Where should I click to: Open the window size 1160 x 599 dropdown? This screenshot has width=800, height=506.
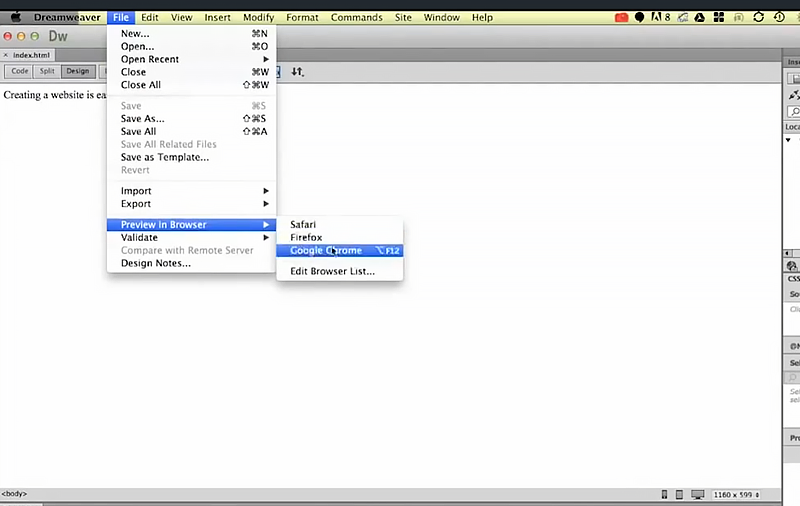click(x=736, y=494)
